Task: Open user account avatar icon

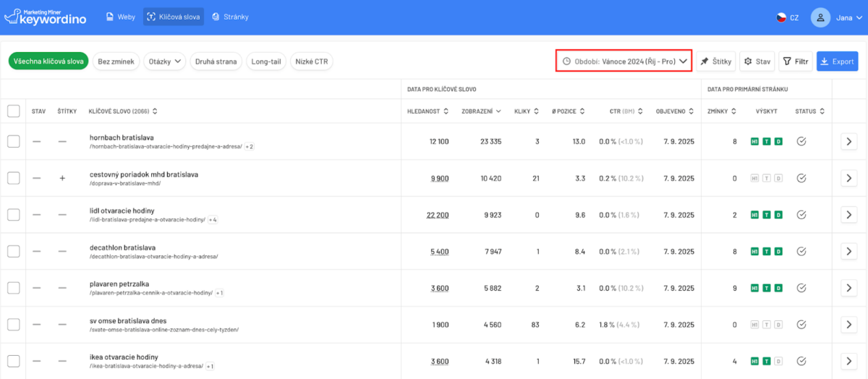Action: (820, 17)
